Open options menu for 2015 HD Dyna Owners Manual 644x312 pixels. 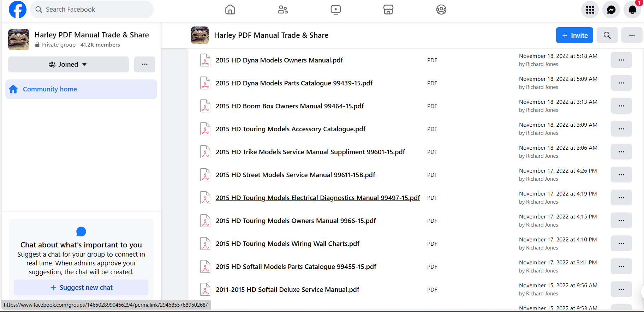621,60
